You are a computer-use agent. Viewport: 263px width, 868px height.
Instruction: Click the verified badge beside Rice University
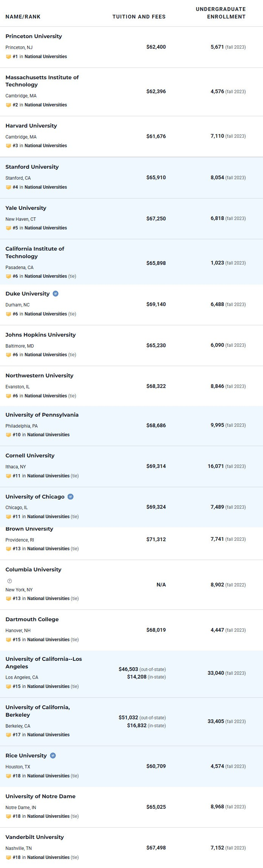[53, 756]
